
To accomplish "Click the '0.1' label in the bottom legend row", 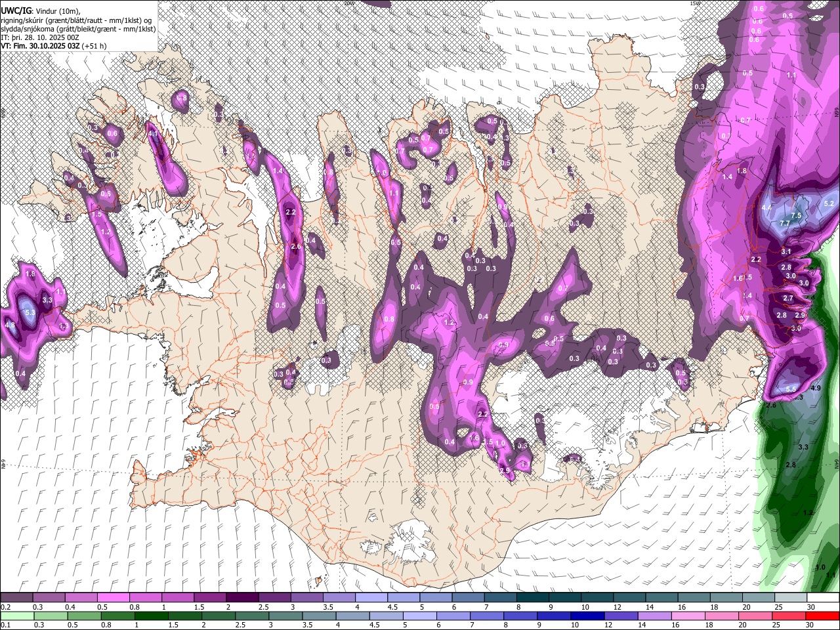I will pos(5,625).
